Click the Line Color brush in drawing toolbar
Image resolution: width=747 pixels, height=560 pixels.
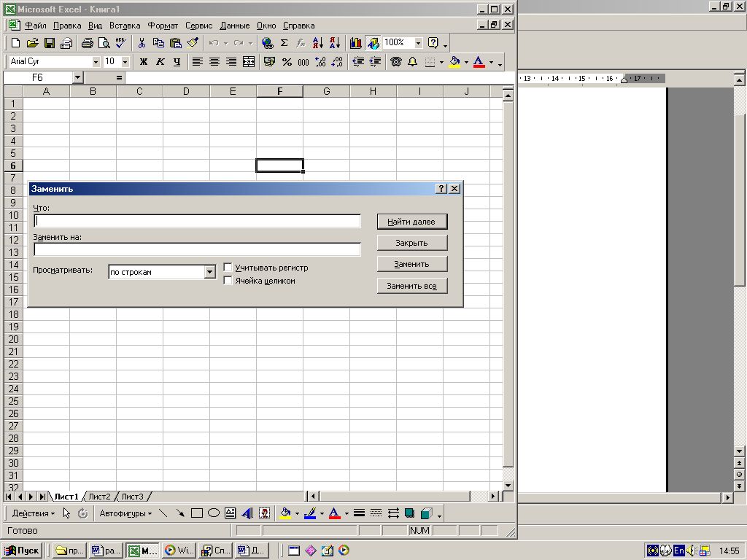(x=309, y=513)
